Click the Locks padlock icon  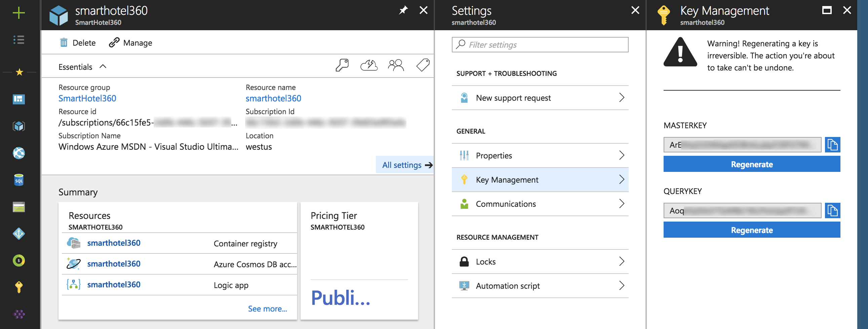click(464, 262)
